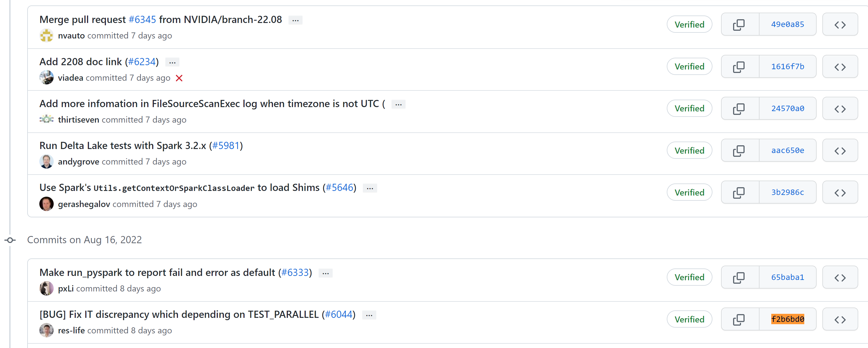Expand message of the TEST_PARALLEL bug fix commit
Screen dimensions: 868x348
pos(369,315)
